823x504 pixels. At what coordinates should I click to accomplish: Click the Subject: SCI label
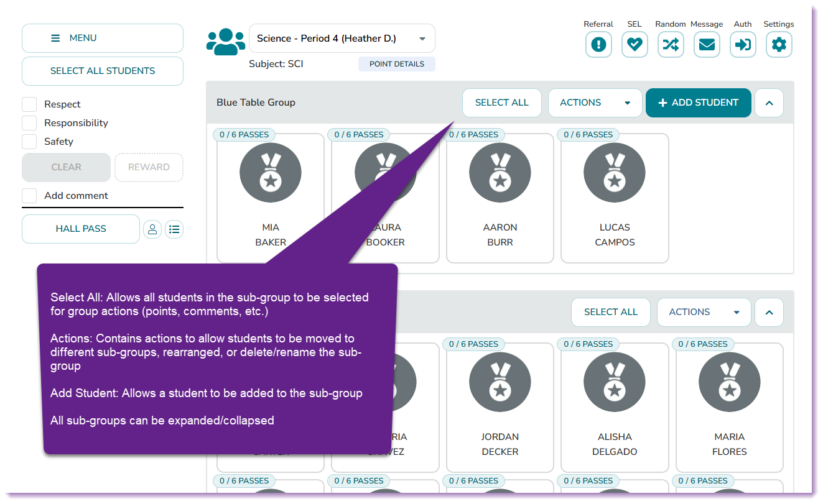click(x=276, y=64)
